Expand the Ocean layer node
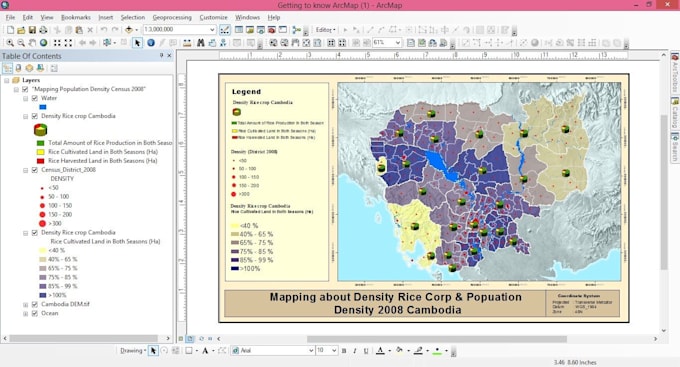This screenshot has height=367, width=680. coord(26,313)
